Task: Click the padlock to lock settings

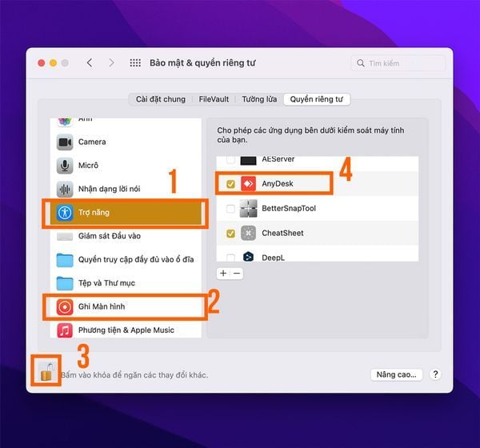Action: coord(46,371)
